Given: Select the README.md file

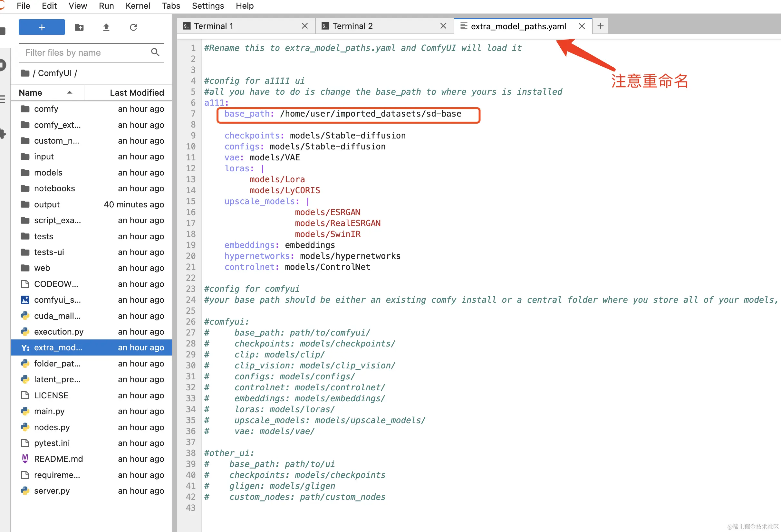Looking at the screenshot, I should point(58,459).
